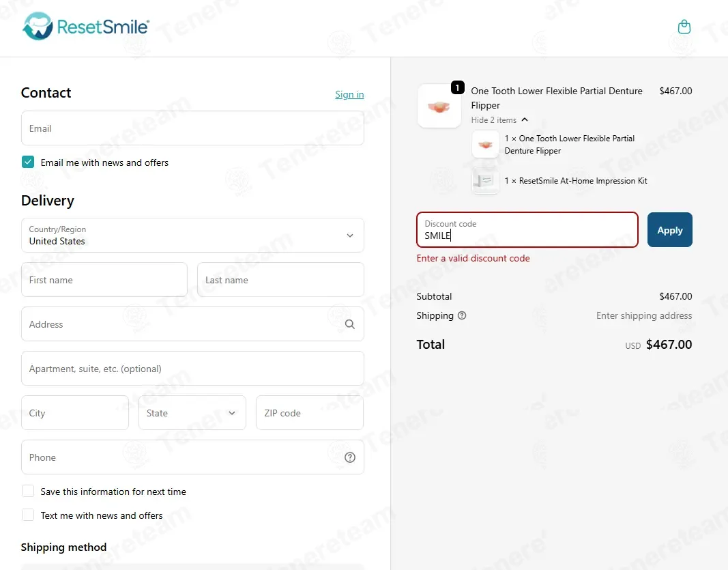
Task: Collapse the Hide 2 items list
Action: (499, 120)
